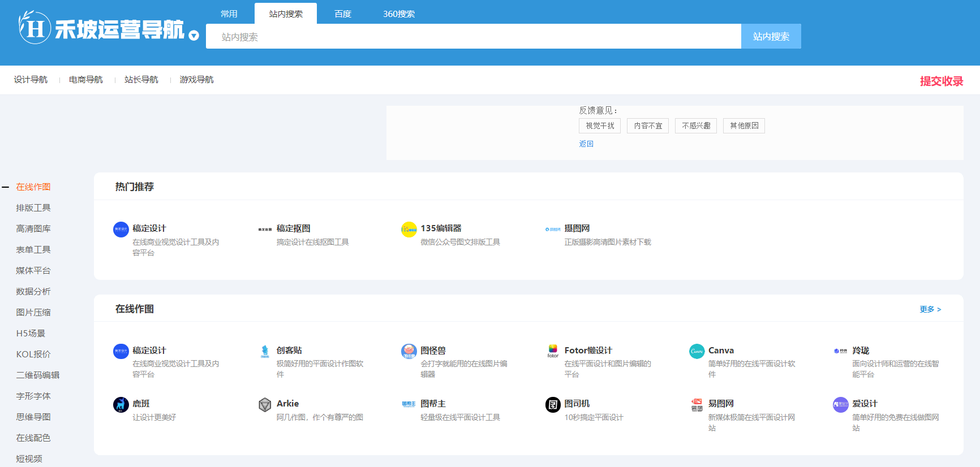The width and height of the screenshot is (980, 467).
Task: Choose the 其他原因 feedback option
Action: [744, 126]
